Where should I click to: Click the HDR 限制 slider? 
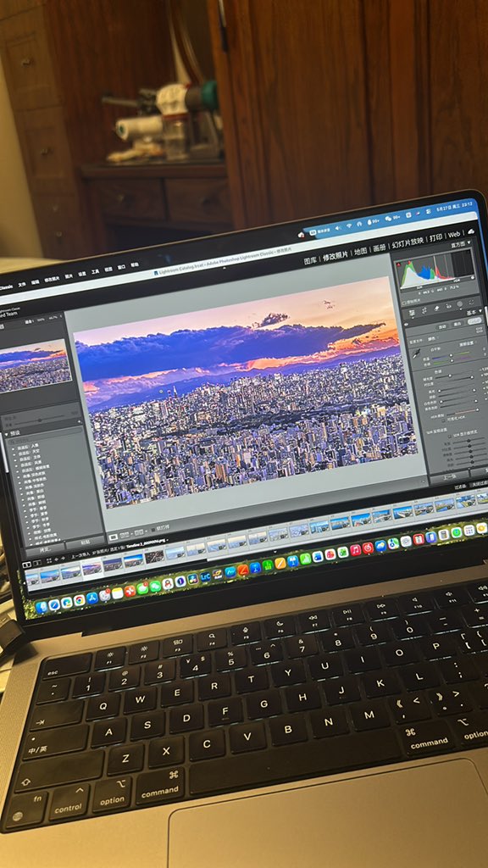tap(463, 411)
